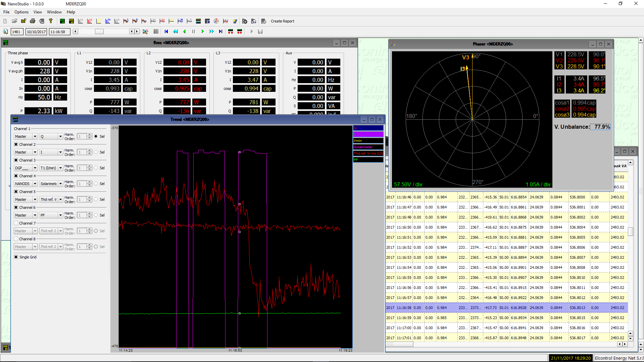Open the Options menu

point(21,12)
